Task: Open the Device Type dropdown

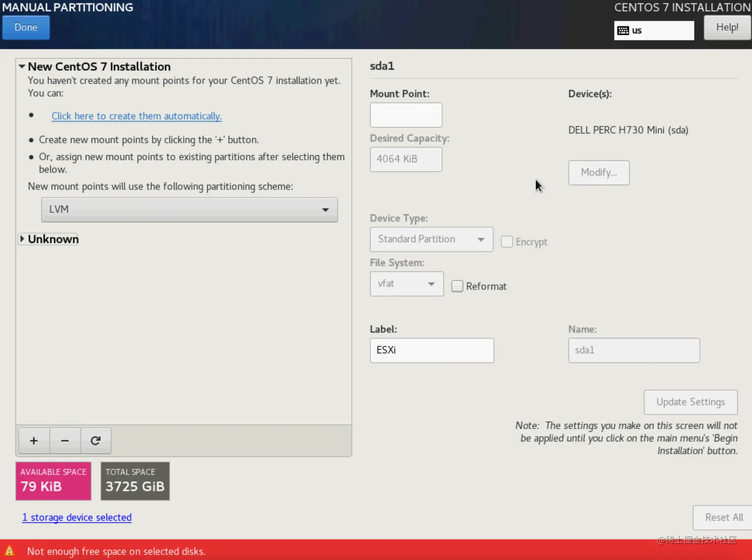Action: (432, 239)
